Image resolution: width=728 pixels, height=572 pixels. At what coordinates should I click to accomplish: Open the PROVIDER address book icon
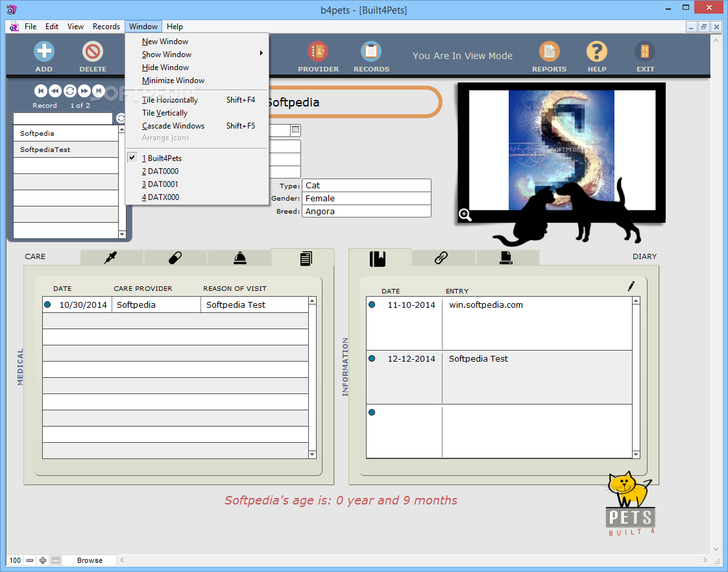318,51
